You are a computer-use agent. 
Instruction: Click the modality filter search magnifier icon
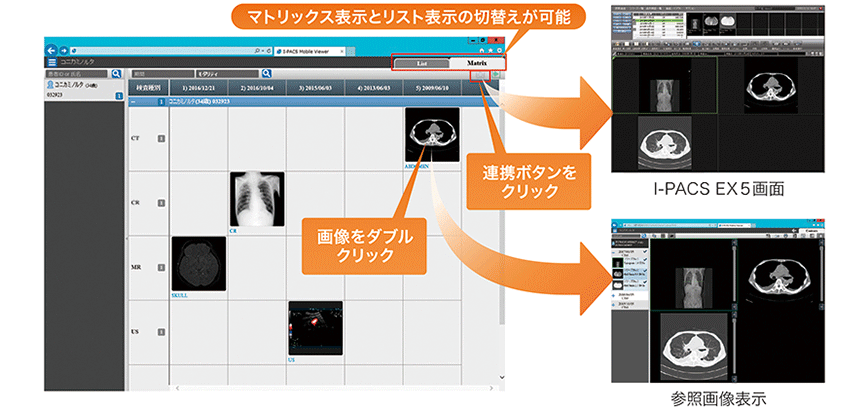267,74
